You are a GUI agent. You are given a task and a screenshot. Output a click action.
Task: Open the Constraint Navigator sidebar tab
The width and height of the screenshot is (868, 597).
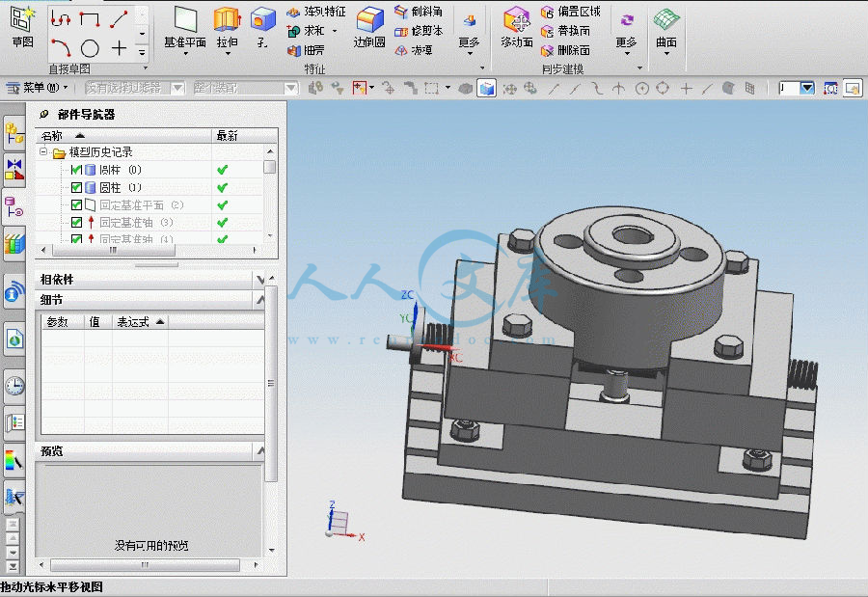(x=14, y=169)
